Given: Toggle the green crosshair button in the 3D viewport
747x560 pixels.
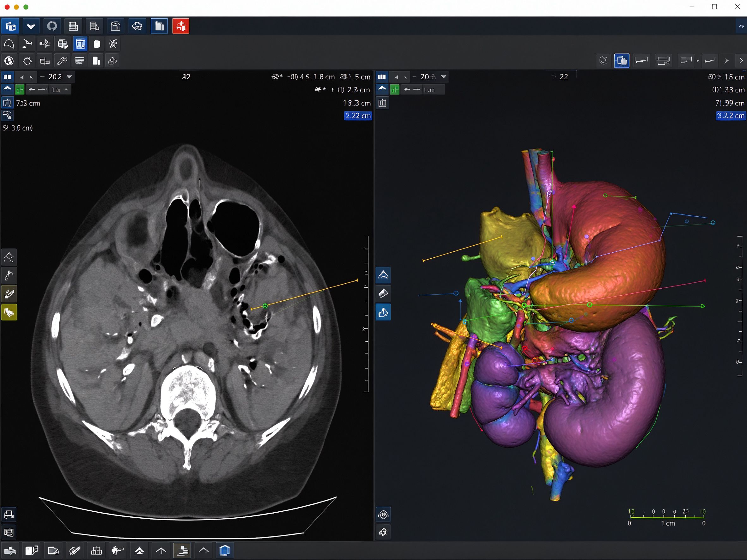Looking at the screenshot, I should pyautogui.click(x=394, y=90).
